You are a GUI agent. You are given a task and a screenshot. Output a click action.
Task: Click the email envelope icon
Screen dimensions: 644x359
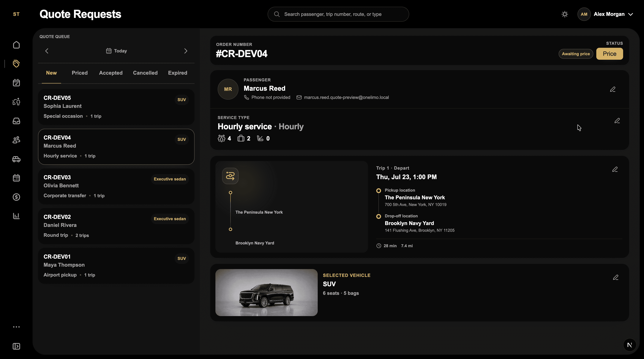[299, 97]
